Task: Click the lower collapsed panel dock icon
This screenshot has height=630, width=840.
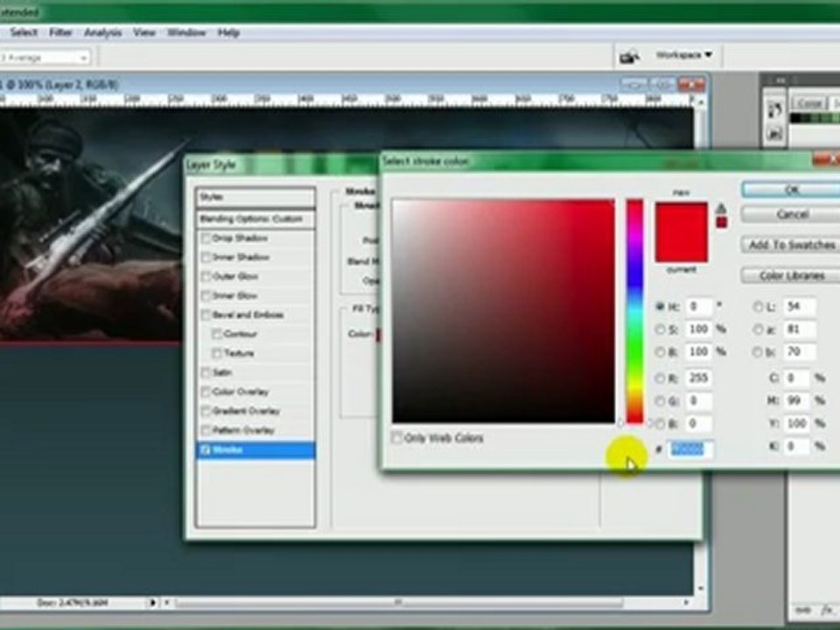Action: pos(774,134)
